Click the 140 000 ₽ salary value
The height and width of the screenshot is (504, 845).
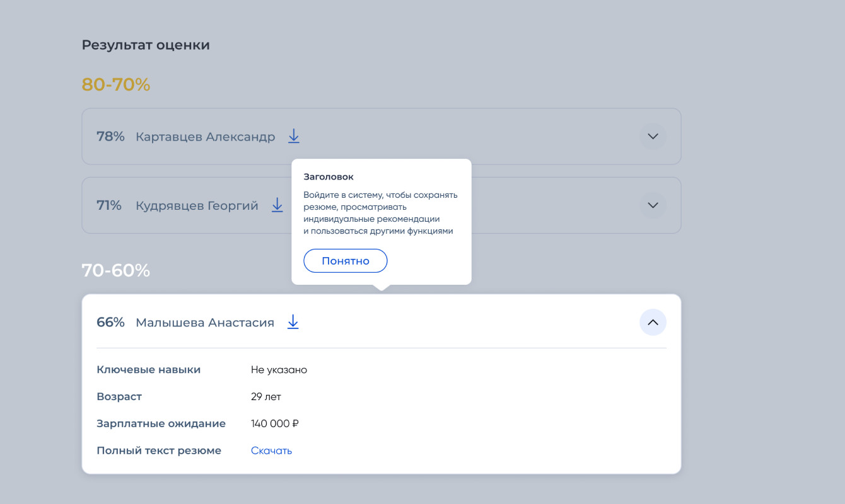[x=275, y=423]
